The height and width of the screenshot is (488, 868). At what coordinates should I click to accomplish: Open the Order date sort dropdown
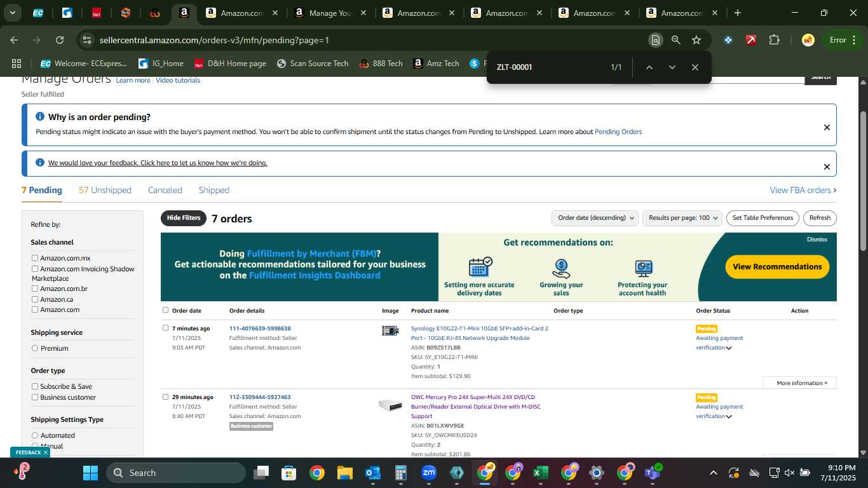(x=595, y=218)
